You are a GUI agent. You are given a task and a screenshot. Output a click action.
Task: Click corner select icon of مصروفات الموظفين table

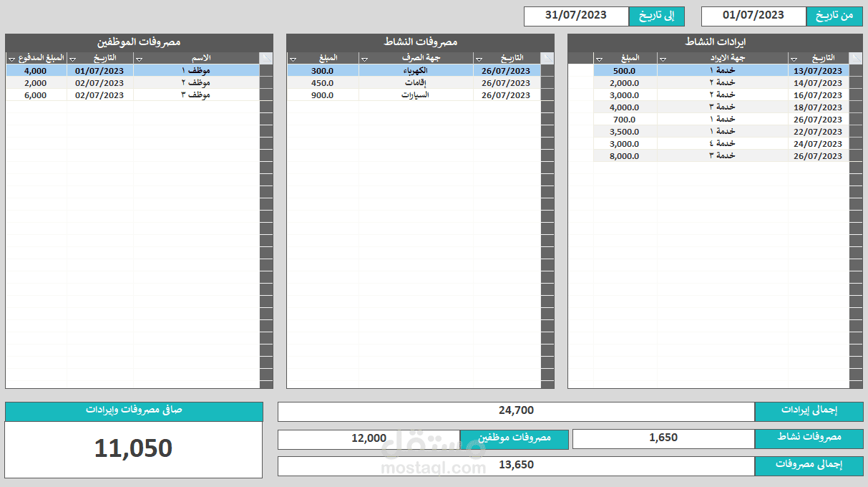(x=266, y=58)
